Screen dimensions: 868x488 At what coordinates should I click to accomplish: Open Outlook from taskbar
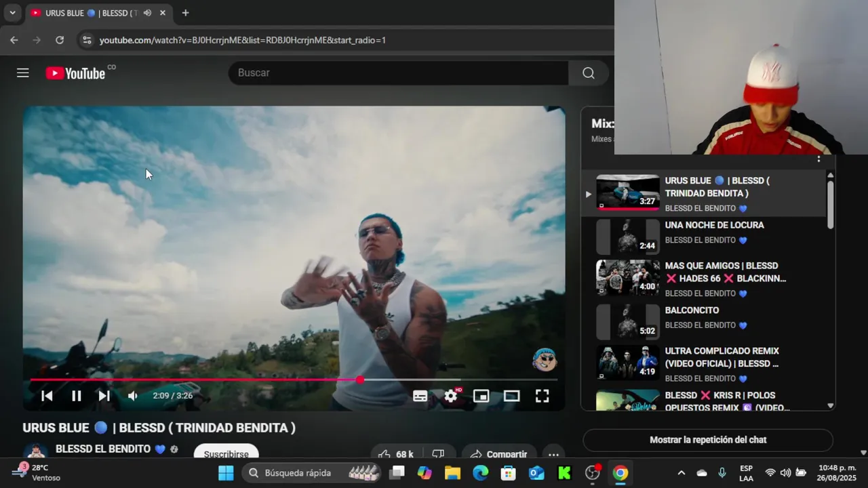(x=536, y=473)
